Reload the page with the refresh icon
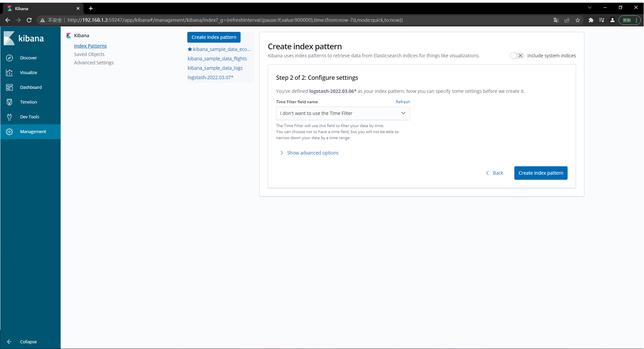644x349 pixels. (x=29, y=20)
